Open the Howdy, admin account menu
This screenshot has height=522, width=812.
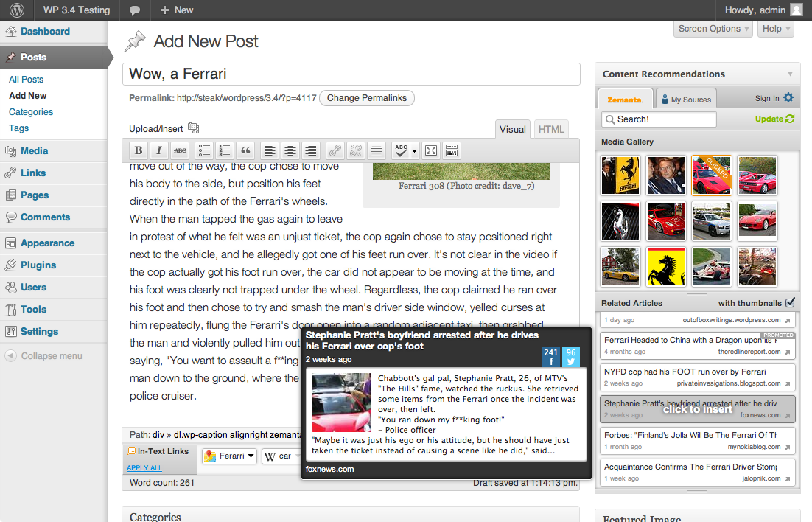(763, 10)
